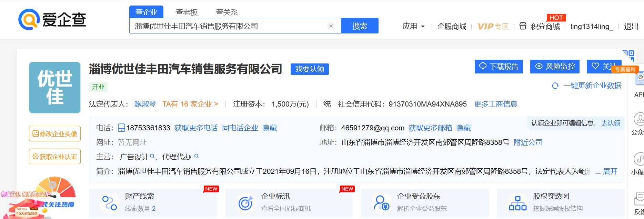Hide the email address

[x=463, y=128]
